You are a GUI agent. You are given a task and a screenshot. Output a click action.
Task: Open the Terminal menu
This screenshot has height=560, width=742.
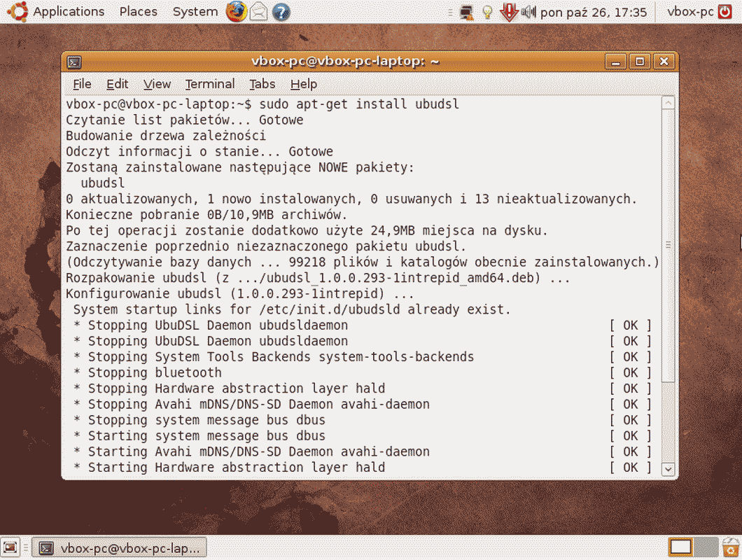tap(209, 84)
